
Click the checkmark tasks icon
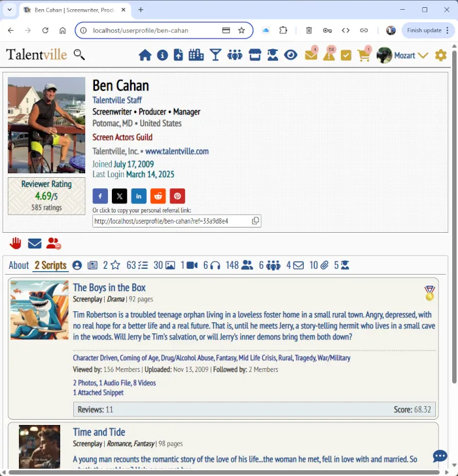pos(346,56)
